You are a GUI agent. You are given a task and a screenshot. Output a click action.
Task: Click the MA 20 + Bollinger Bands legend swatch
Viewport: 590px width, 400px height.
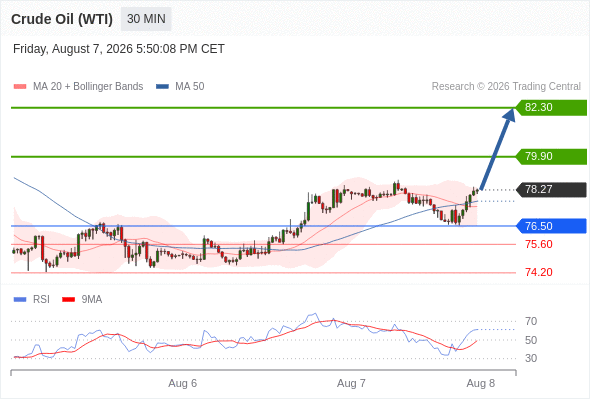(20, 87)
